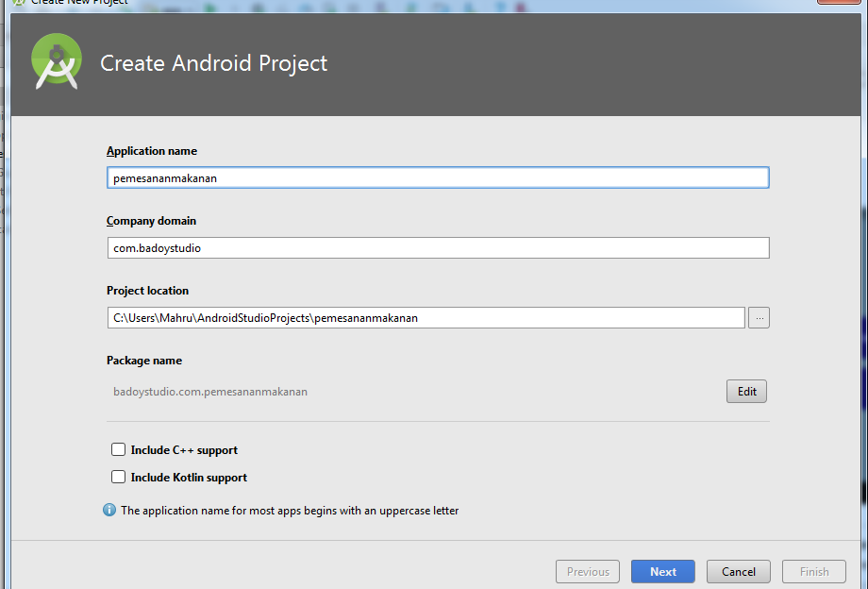Click into the Company domain field
868x589 pixels.
click(x=438, y=248)
